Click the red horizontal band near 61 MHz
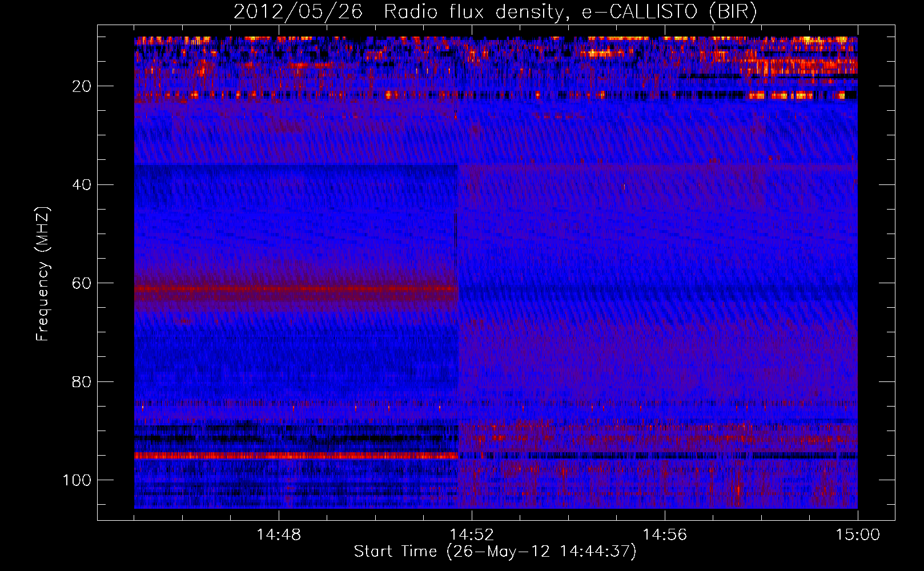 [296, 289]
